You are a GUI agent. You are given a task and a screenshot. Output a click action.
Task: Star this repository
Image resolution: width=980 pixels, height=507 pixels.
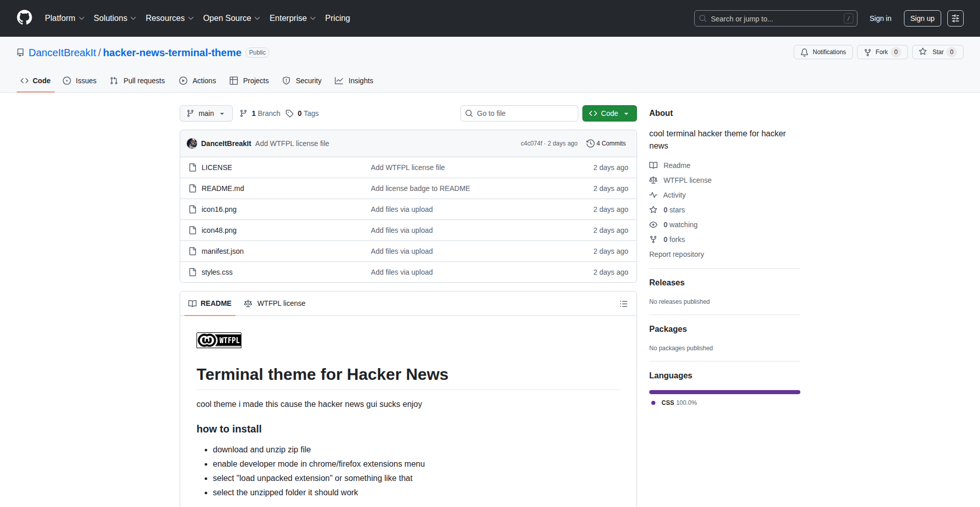coord(932,52)
